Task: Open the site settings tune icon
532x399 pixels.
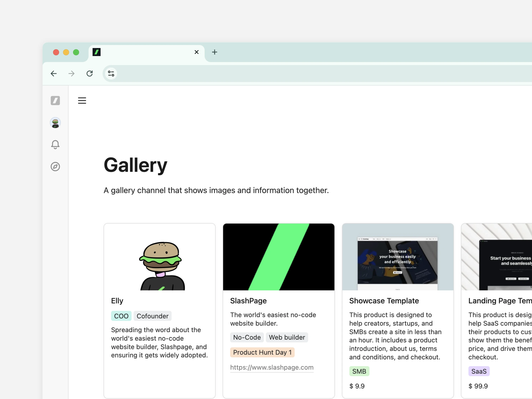Action: [111, 73]
